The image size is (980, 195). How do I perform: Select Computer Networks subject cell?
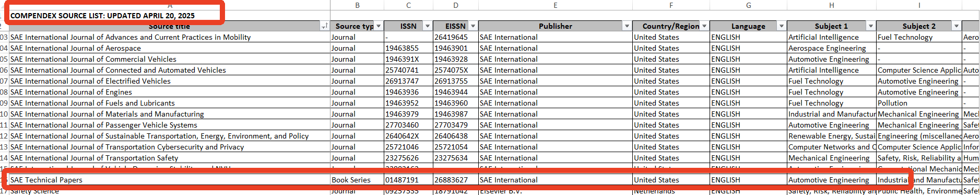click(x=831, y=147)
